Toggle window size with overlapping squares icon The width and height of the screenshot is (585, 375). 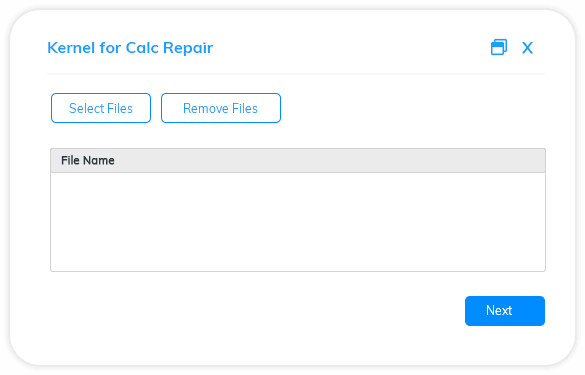498,47
